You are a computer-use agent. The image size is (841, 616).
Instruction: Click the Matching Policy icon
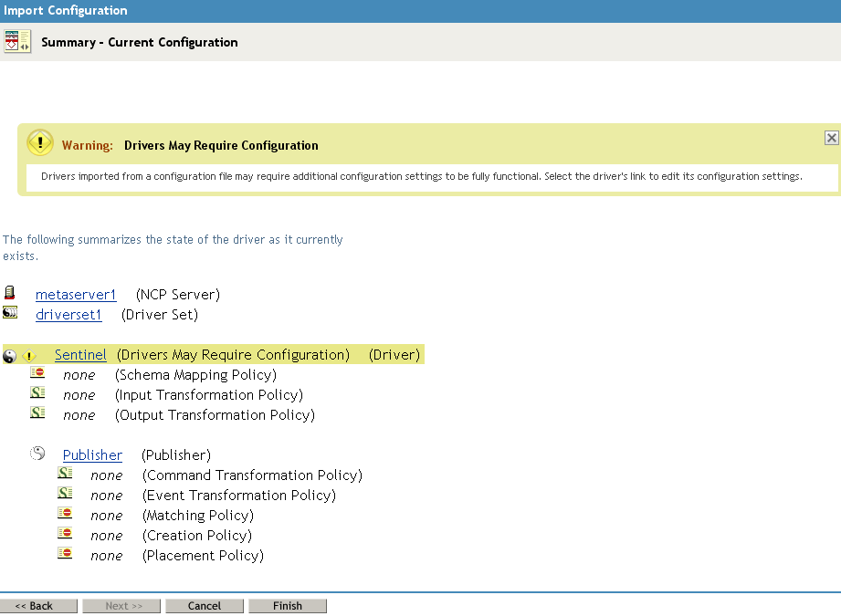point(65,513)
